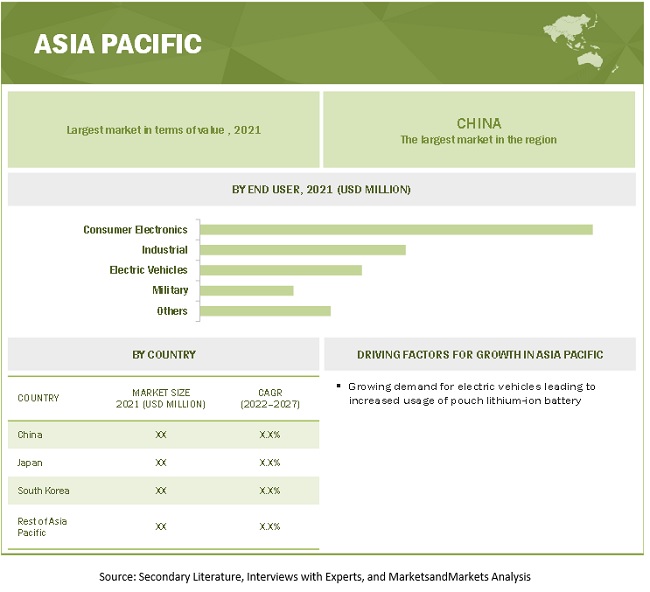Click the Consumer Electronics axis label
The image size is (650, 592).
point(135,229)
